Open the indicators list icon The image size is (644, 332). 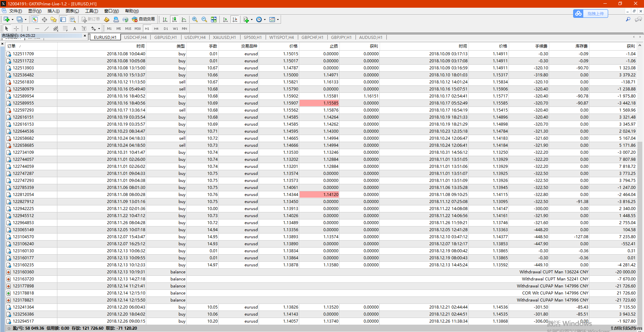pos(246,19)
